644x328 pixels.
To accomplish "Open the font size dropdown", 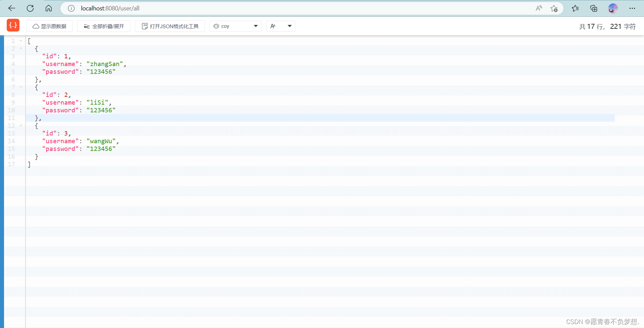I will click(x=280, y=26).
